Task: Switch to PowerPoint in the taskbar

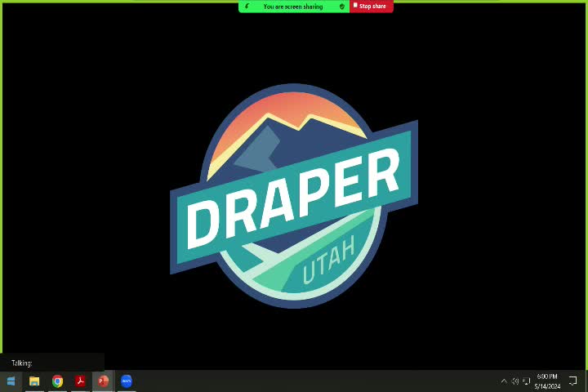Action: point(103,381)
